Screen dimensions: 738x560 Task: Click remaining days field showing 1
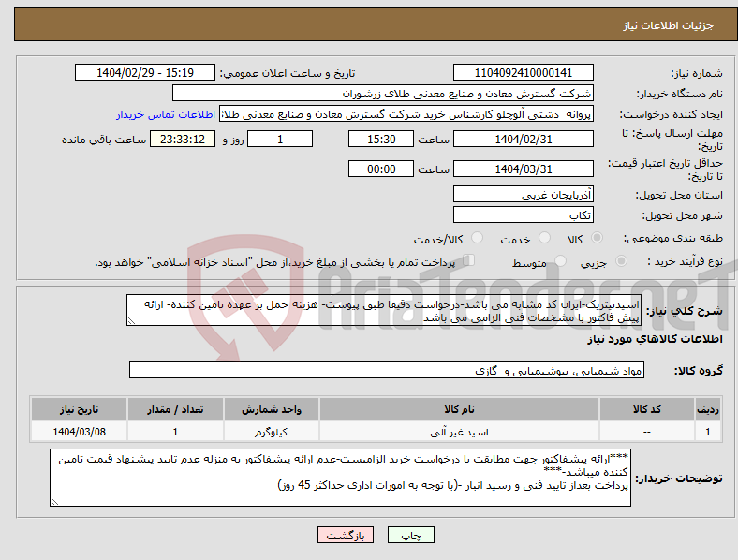click(280, 139)
